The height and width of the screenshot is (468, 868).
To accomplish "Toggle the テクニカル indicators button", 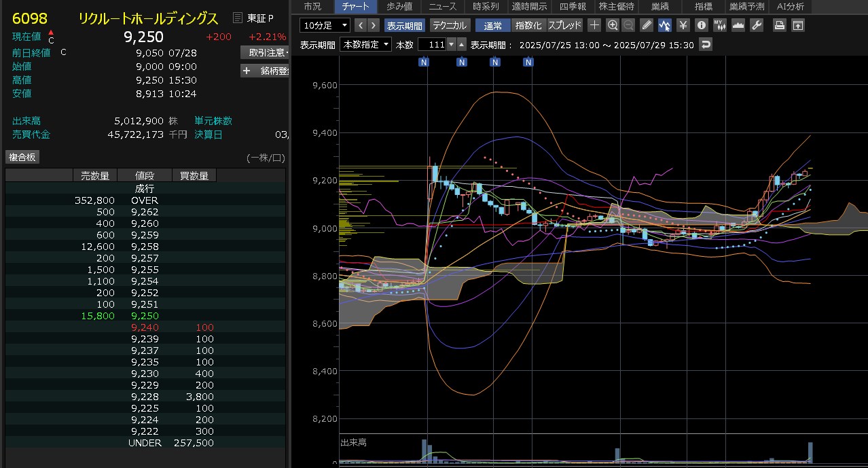I will point(450,26).
